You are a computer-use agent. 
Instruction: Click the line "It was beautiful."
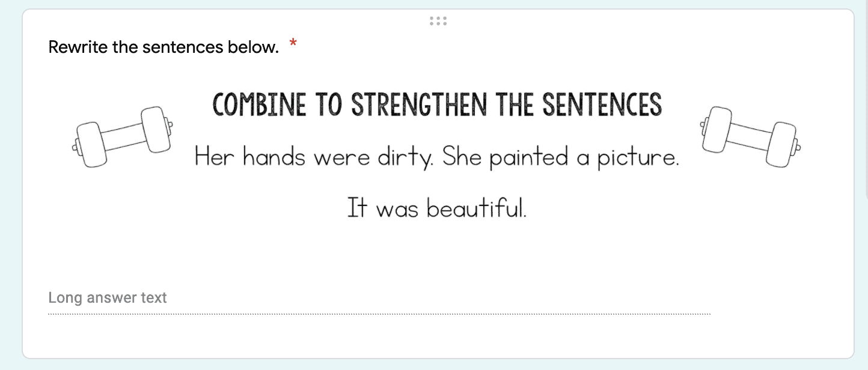(x=438, y=208)
